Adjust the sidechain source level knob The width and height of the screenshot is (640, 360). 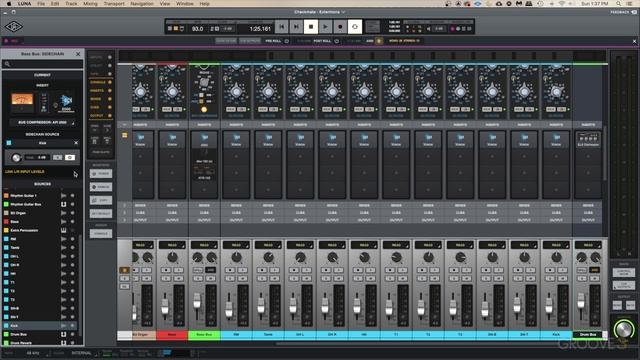coord(16,158)
